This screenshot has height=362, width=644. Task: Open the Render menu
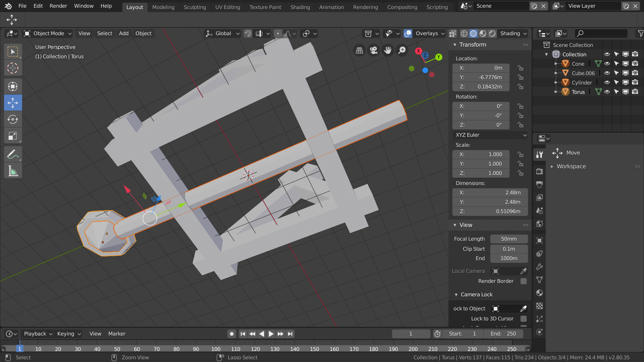[x=58, y=6]
